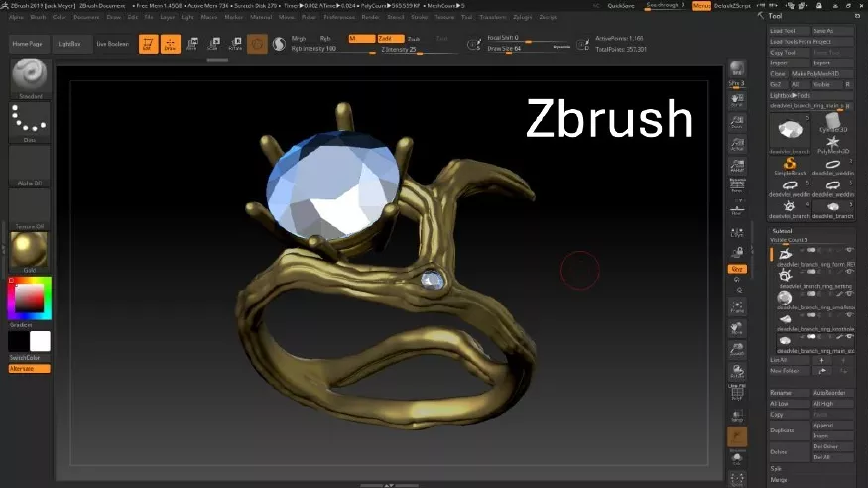Click the Zoom document icon

[737, 122]
